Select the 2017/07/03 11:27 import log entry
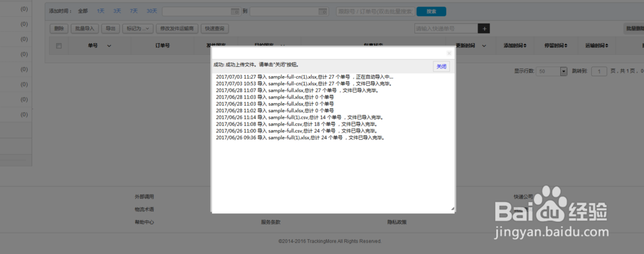This screenshot has height=254, width=644. pos(305,77)
